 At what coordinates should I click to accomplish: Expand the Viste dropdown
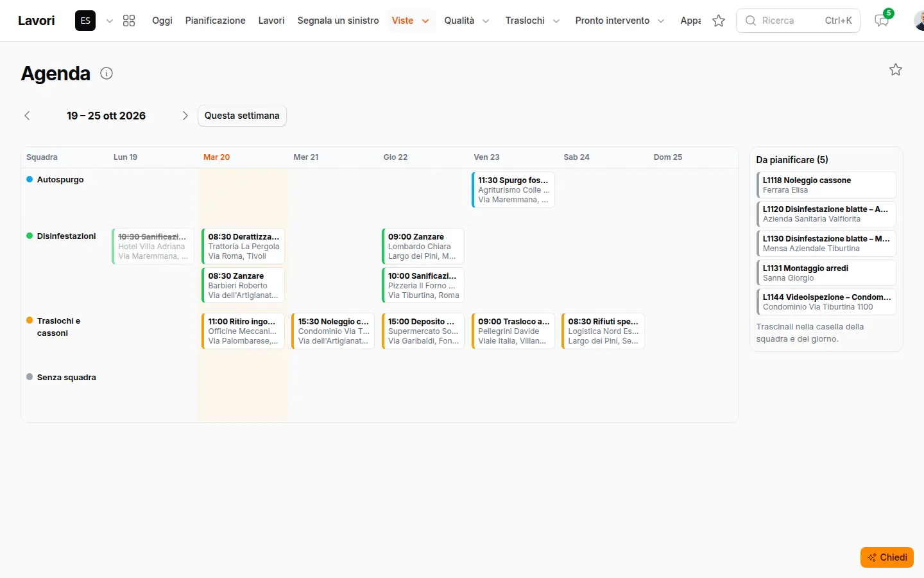coord(411,21)
